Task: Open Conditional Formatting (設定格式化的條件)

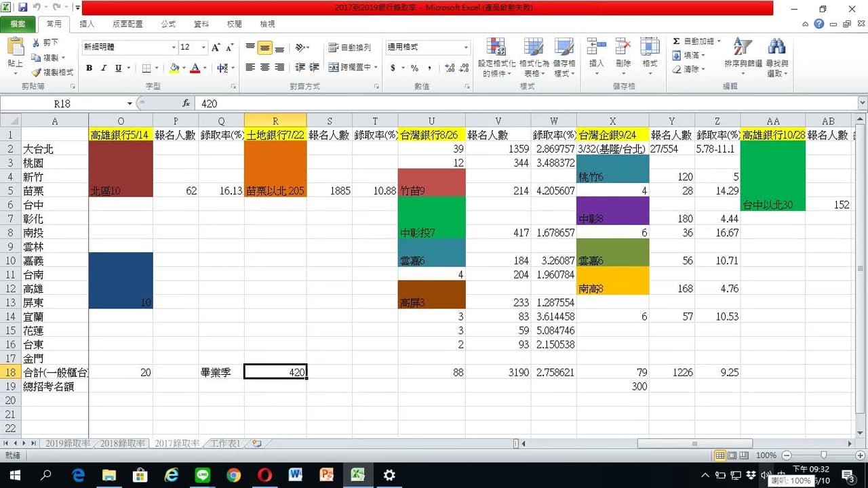Action: point(497,58)
